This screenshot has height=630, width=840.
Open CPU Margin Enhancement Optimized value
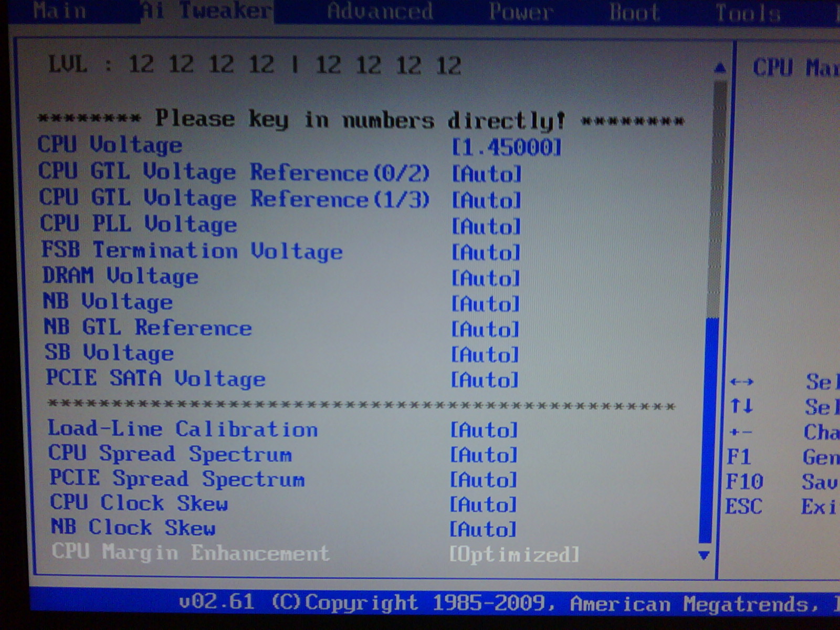(514, 554)
